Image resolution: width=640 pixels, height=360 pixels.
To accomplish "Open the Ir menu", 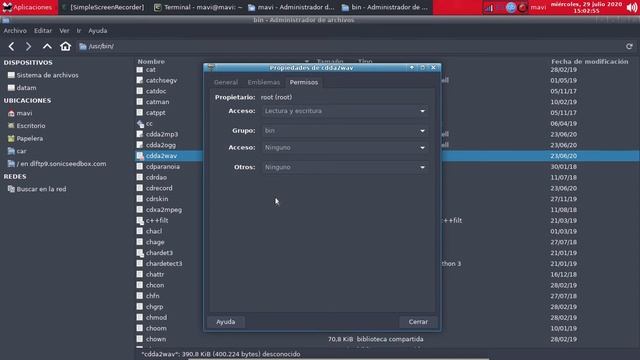I will click(79, 31).
